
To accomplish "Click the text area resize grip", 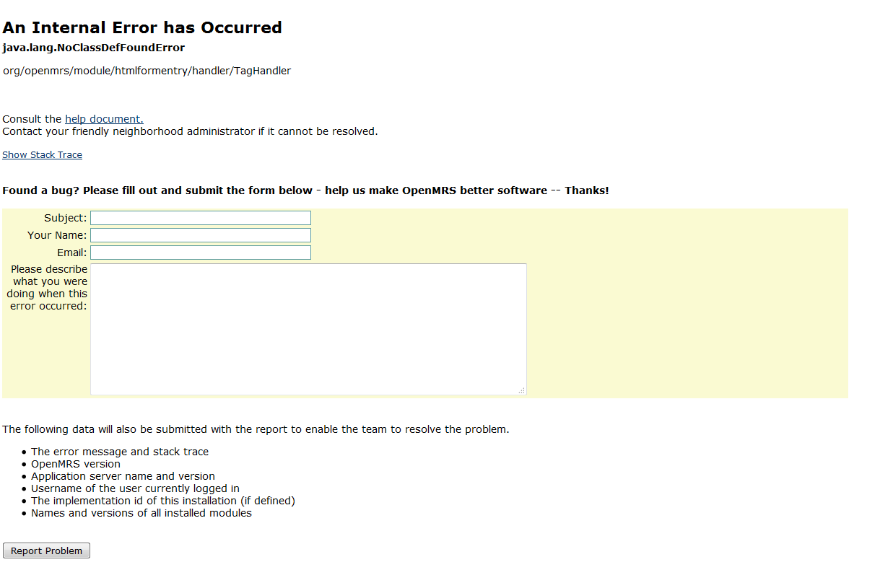I will 521,390.
